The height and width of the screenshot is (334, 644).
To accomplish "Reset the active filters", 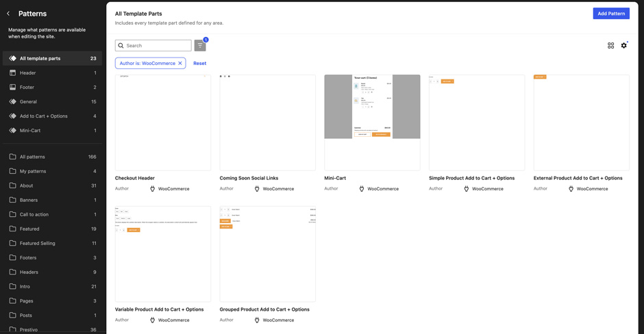I will [199, 63].
